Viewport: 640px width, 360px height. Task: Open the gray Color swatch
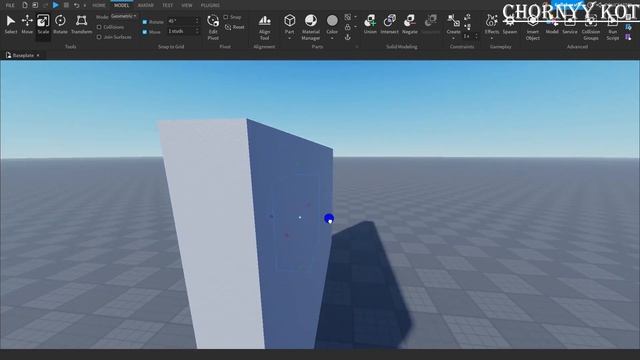pos(332,20)
